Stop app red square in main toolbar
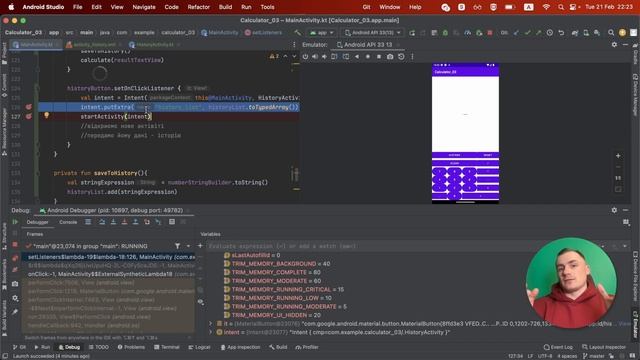 (490, 33)
